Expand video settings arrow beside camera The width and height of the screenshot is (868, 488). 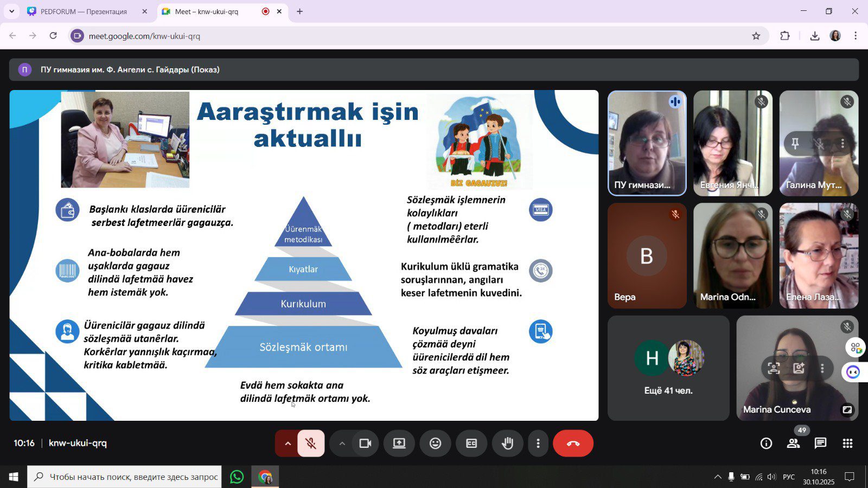[342, 444]
